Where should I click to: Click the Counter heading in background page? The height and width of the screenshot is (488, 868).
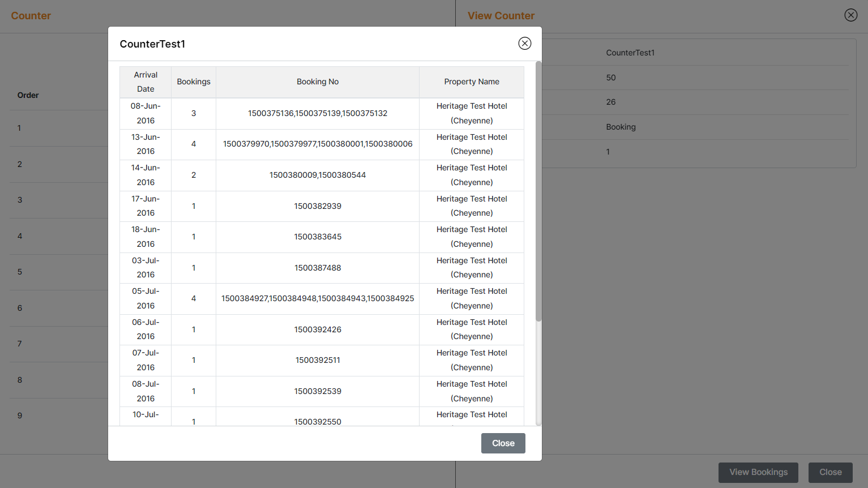click(x=31, y=16)
